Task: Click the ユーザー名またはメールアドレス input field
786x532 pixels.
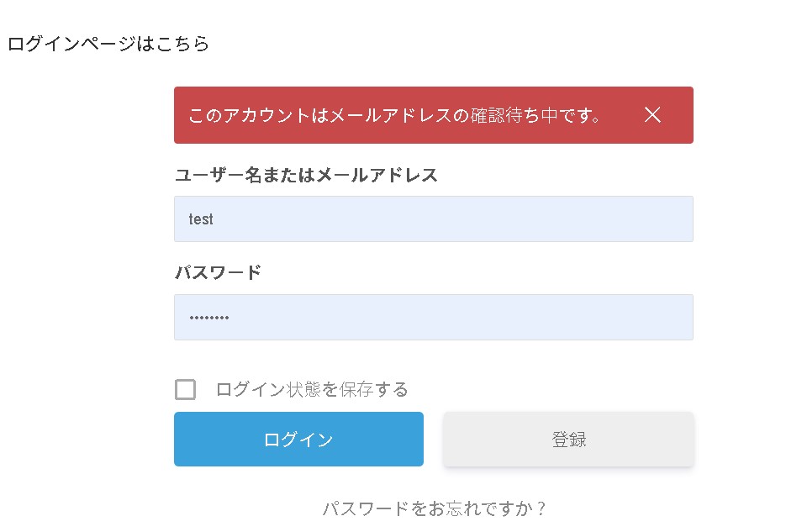Action: coord(433,219)
